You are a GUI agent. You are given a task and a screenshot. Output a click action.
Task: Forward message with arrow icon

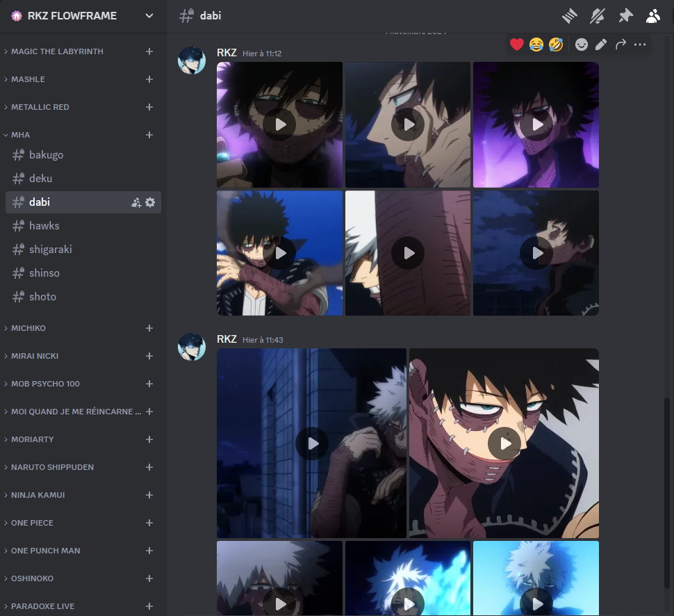[x=620, y=44]
